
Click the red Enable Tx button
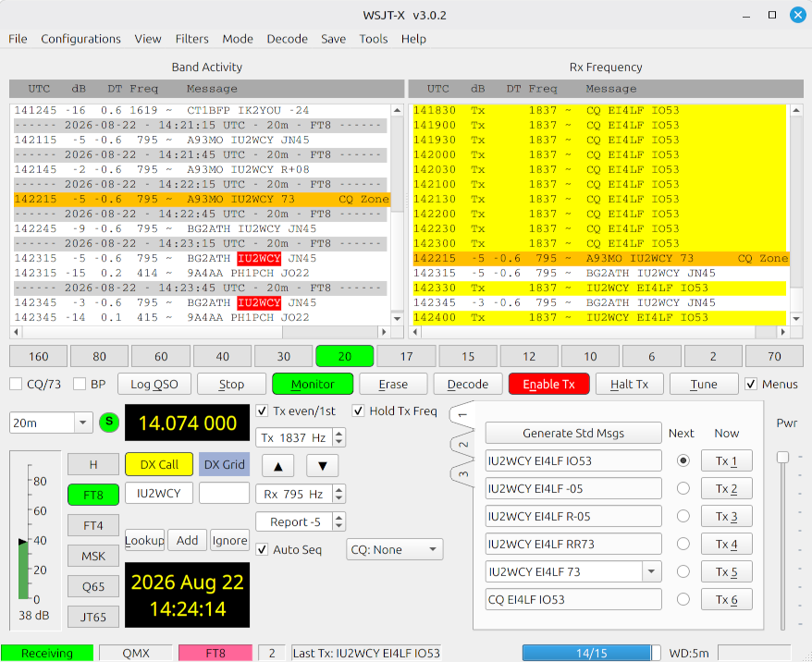click(x=549, y=384)
